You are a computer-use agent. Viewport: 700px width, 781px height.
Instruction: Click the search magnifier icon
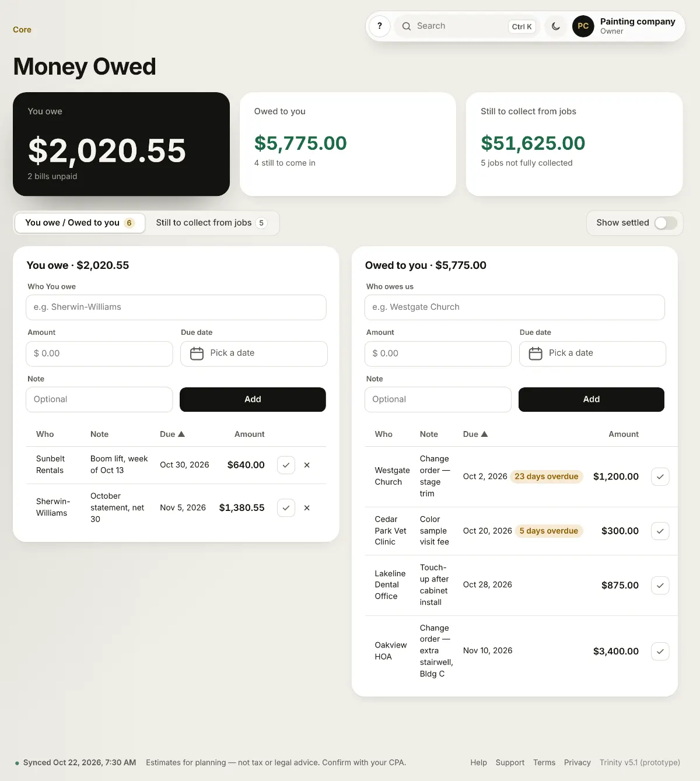tap(407, 26)
